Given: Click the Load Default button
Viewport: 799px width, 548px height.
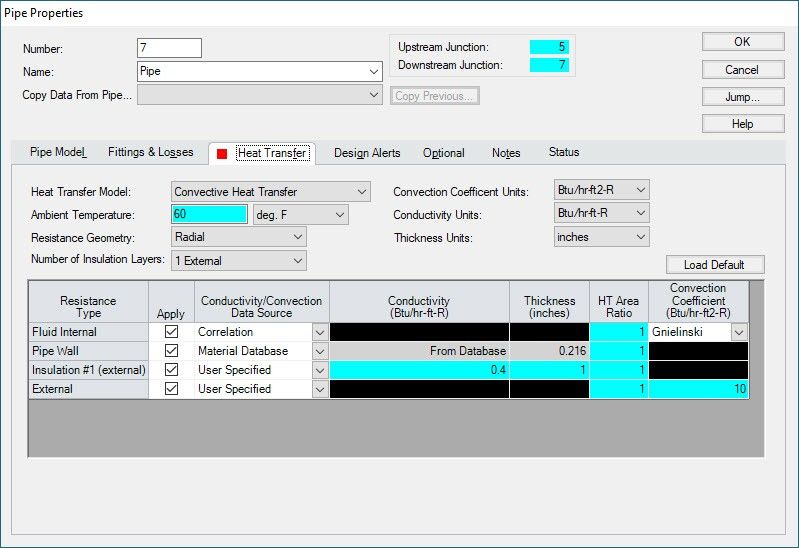Looking at the screenshot, I should click(715, 265).
